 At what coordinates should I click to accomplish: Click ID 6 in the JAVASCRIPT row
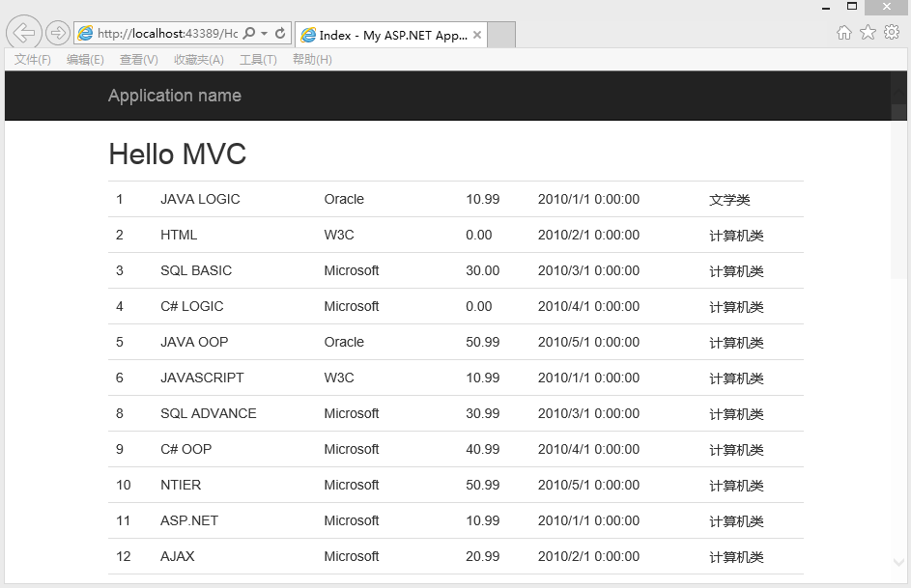point(120,378)
